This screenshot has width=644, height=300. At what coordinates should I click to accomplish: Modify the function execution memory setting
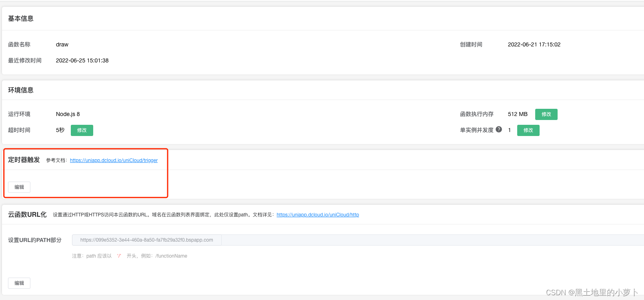tap(546, 114)
